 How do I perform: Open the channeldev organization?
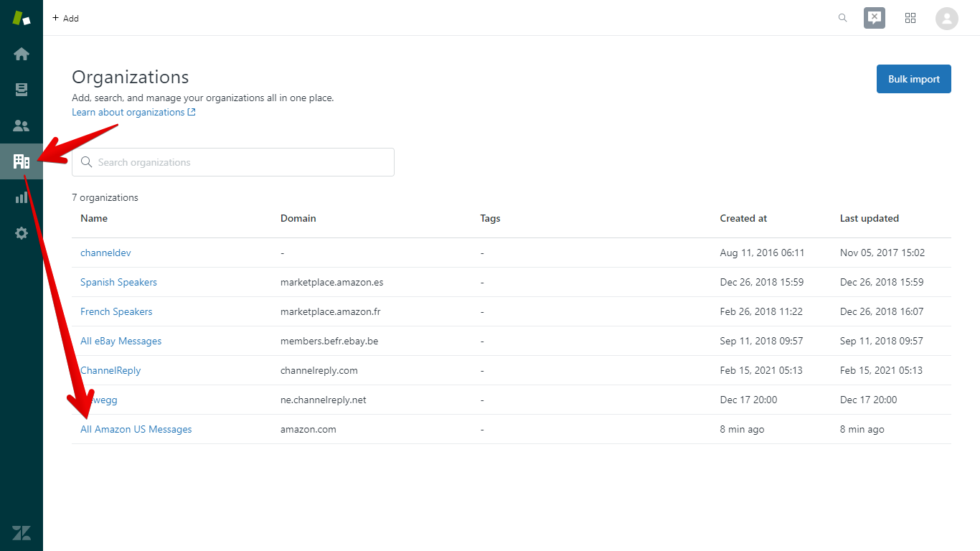[105, 253]
